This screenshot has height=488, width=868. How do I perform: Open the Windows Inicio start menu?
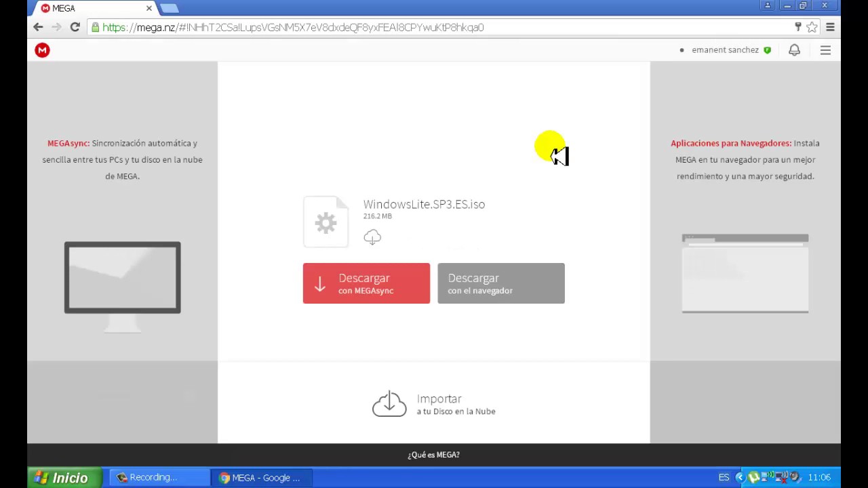64,478
